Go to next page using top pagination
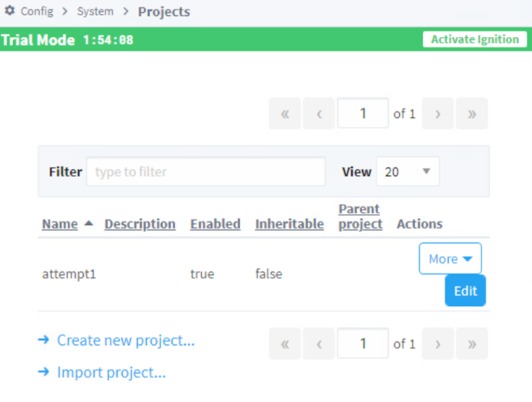The image size is (532, 402). [x=438, y=114]
